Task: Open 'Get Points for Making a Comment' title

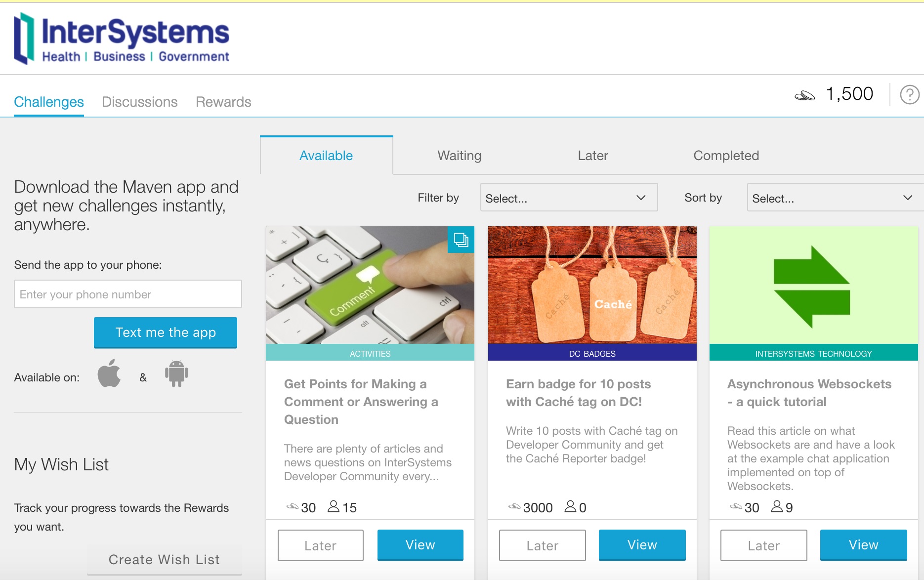Action: click(x=361, y=402)
